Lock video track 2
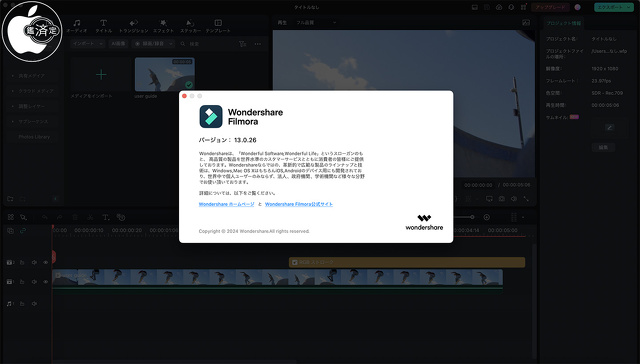Image resolution: width=640 pixels, height=364 pixels. coord(22,262)
